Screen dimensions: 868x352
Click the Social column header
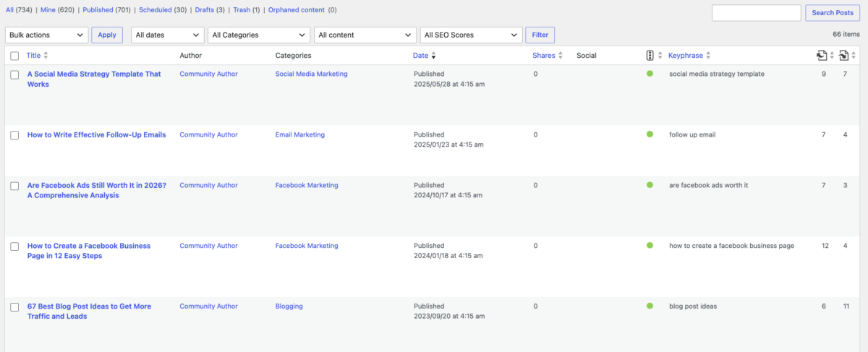tap(587, 55)
